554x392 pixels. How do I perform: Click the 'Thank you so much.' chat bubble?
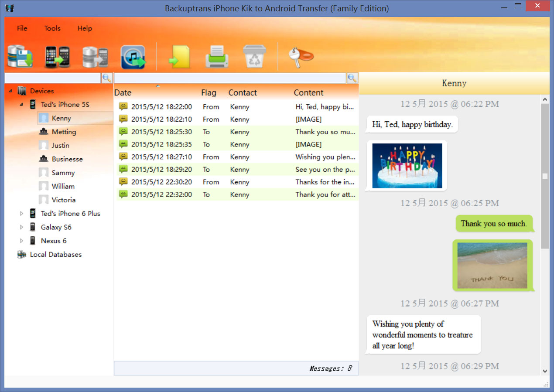pyautogui.click(x=494, y=224)
